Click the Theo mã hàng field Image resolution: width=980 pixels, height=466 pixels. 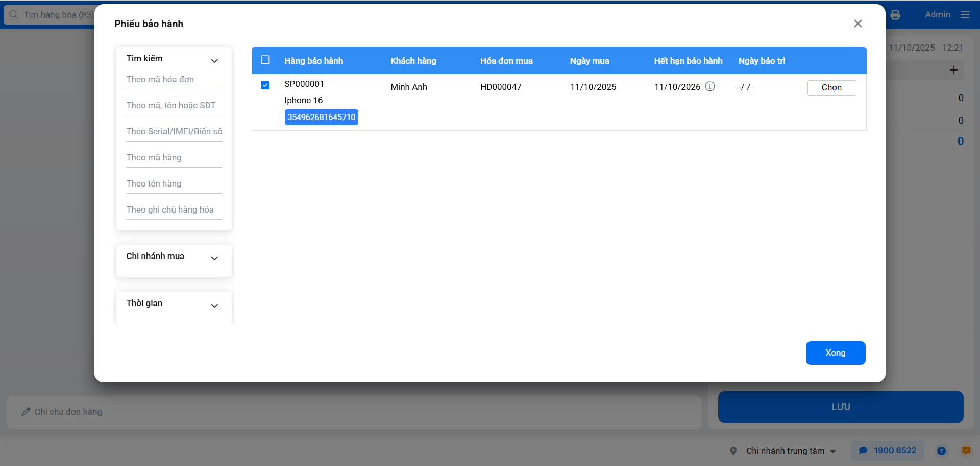(x=174, y=158)
